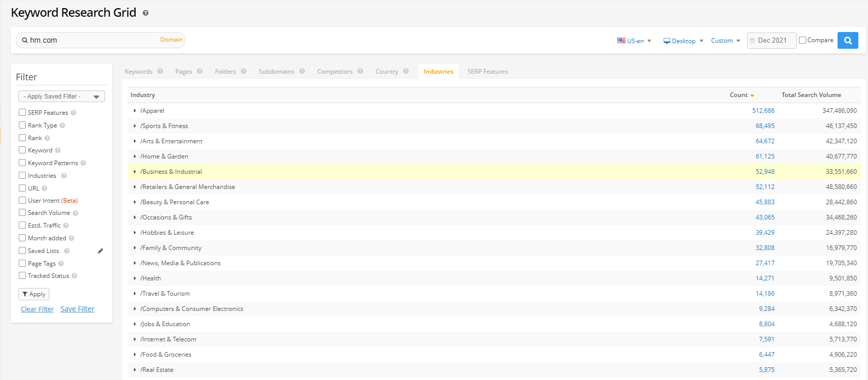This screenshot has width=868, height=380.
Task: Open the US-en country language dropdown
Action: coord(634,41)
